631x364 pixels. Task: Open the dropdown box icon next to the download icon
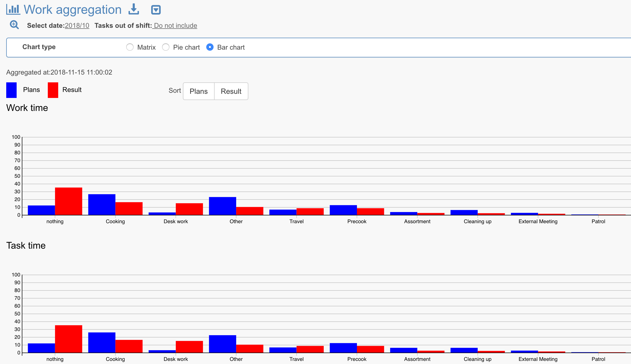pos(156,10)
